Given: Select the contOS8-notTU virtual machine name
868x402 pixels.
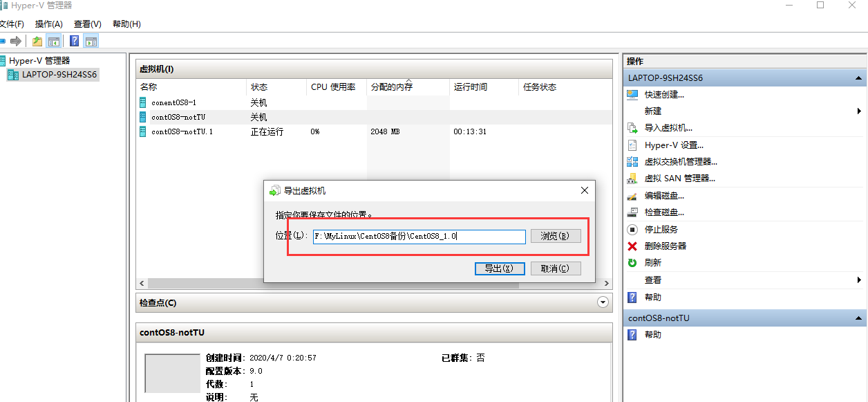Looking at the screenshot, I should pos(178,117).
